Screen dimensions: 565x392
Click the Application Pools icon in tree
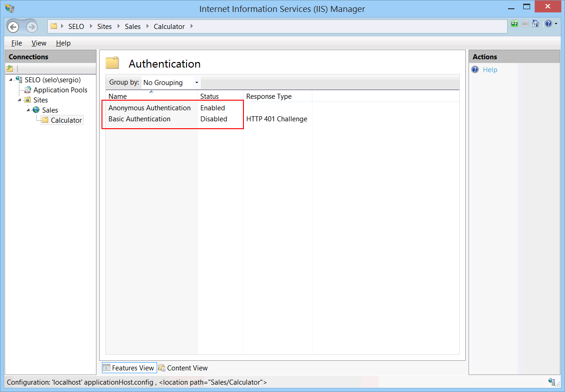click(x=28, y=90)
